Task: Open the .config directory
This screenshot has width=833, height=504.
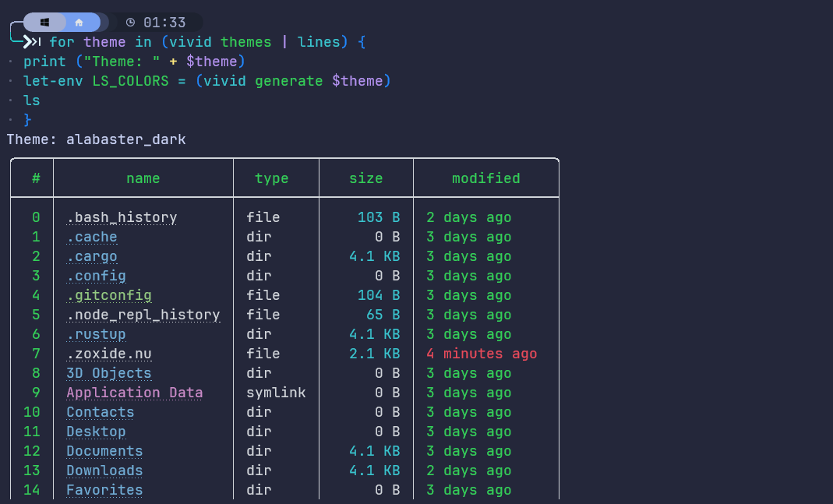Action: tap(96, 276)
